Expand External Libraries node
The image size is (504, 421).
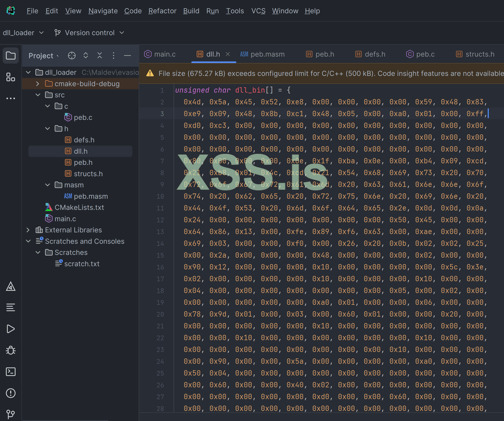pyautogui.click(x=28, y=230)
